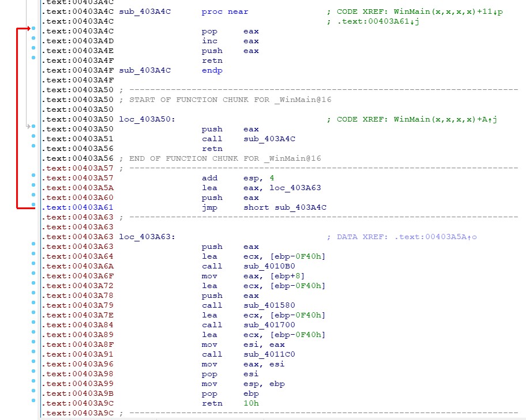Select instruction mov esp, ebp
Screen dimensions: 526x420
click(243, 384)
